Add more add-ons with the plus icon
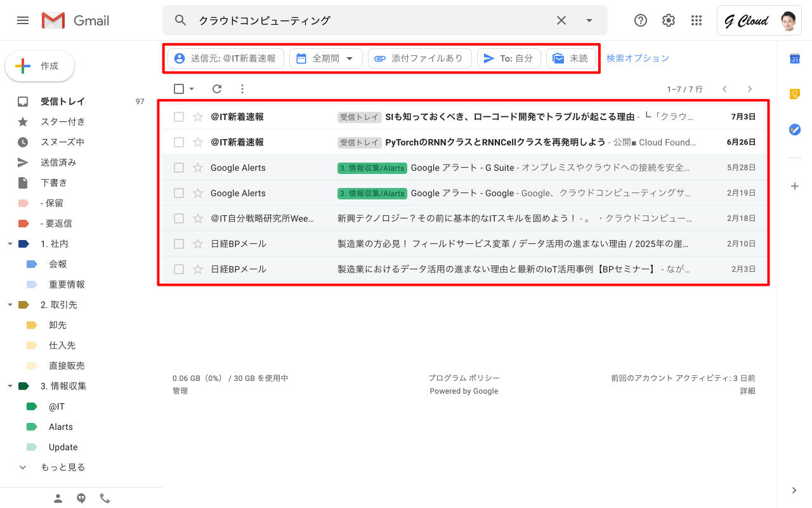 [x=794, y=186]
